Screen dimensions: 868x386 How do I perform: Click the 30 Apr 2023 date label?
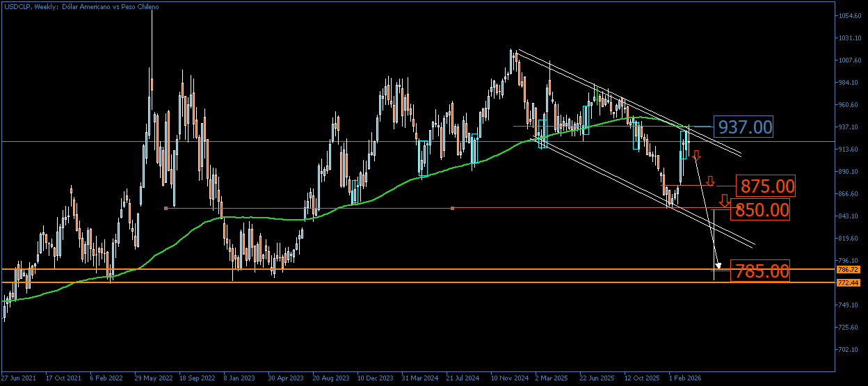(x=287, y=378)
